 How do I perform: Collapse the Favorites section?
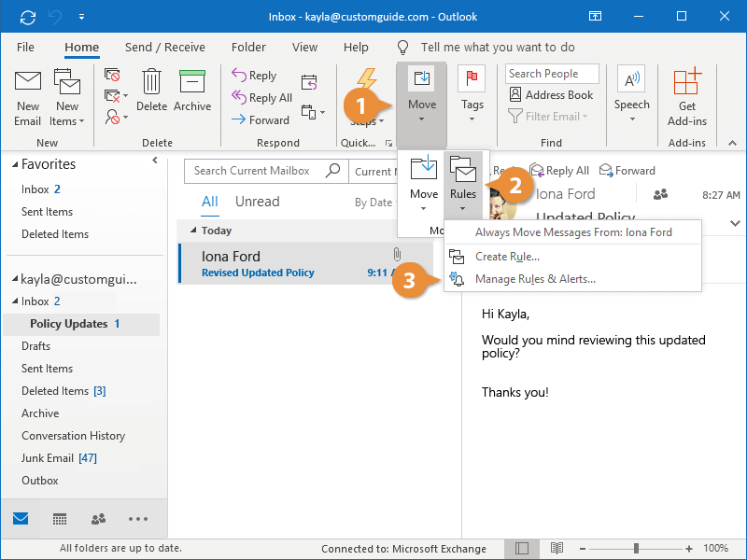[x=15, y=165]
